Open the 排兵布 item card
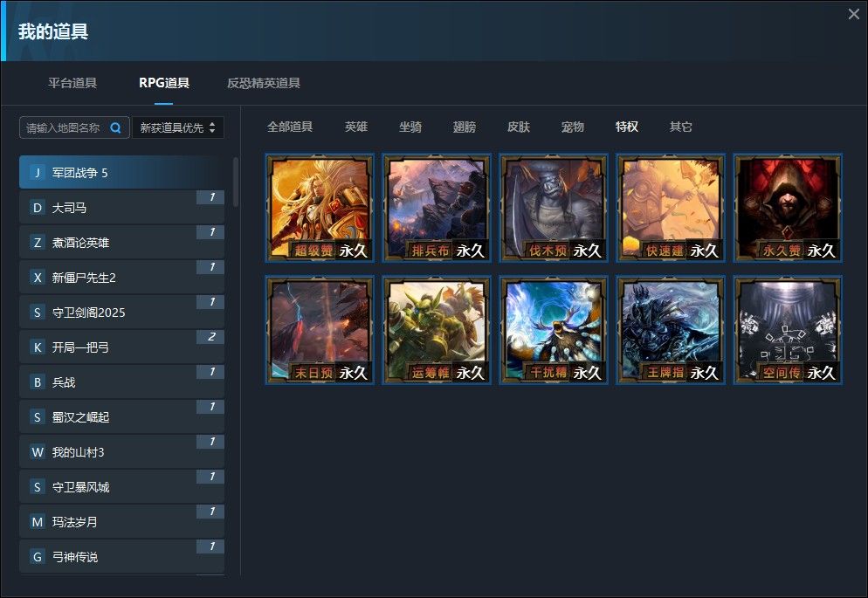The image size is (868, 598). click(x=437, y=208)
